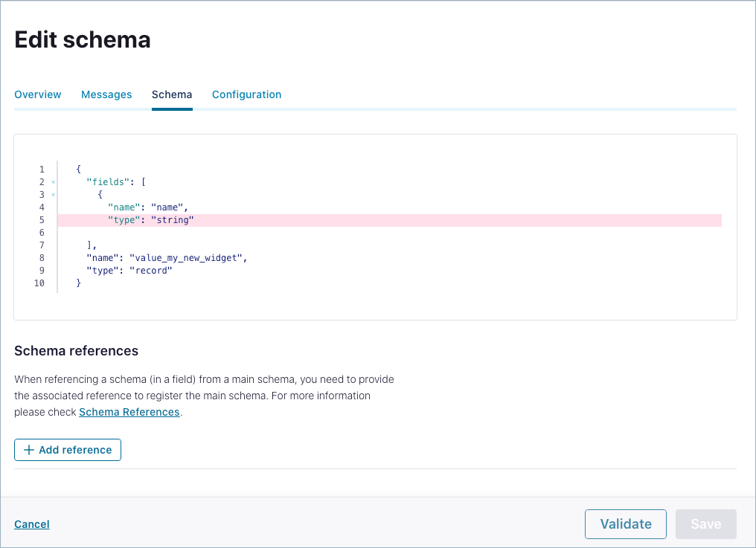The image size is (756, 548).
Task: Click the Save button
Action: pos(705,524)
